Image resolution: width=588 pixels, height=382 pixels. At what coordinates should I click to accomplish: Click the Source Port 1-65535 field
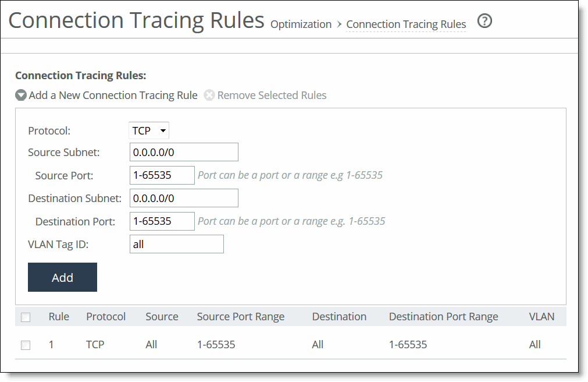(162, 175)
